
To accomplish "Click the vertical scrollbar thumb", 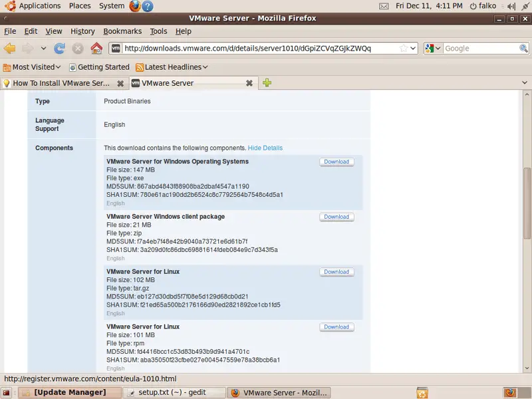I will (527, 203).
